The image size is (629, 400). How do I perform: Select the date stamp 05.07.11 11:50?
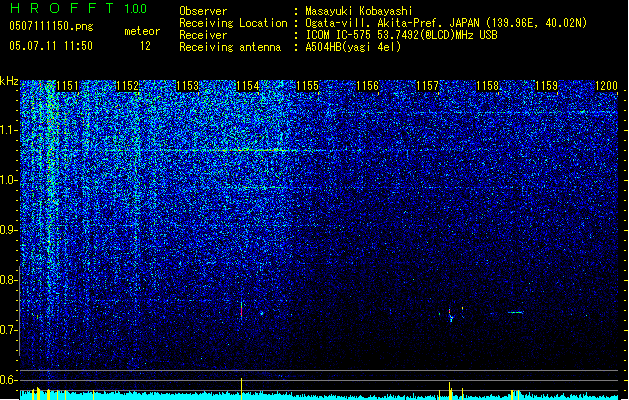tap(51, 46)
